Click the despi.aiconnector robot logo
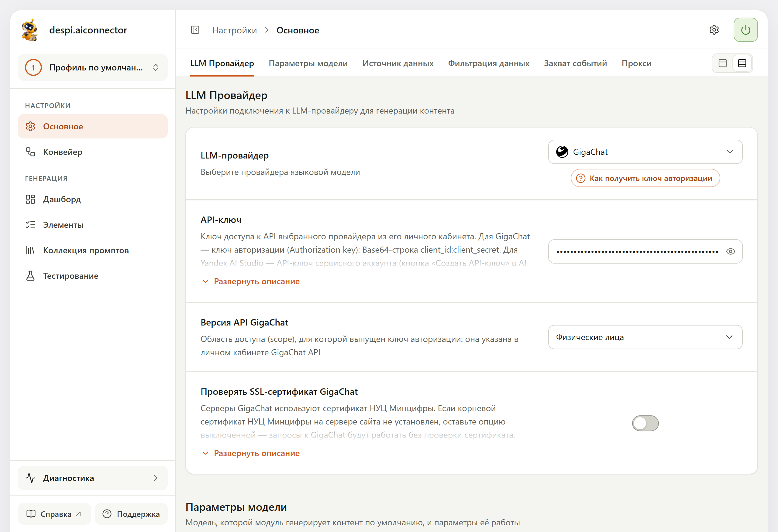Viewport: 778px width, 532px height. (29, 30)
